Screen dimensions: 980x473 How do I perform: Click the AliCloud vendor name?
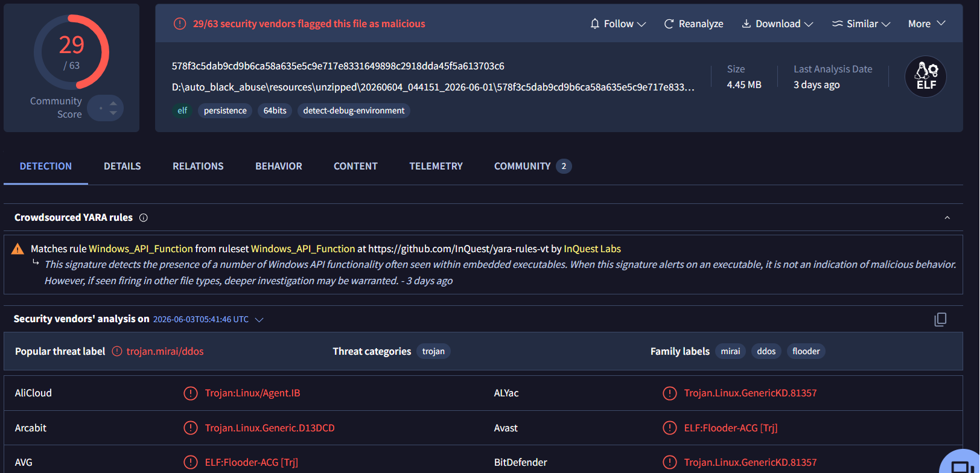pyautogui.click(x=33, y=393)
